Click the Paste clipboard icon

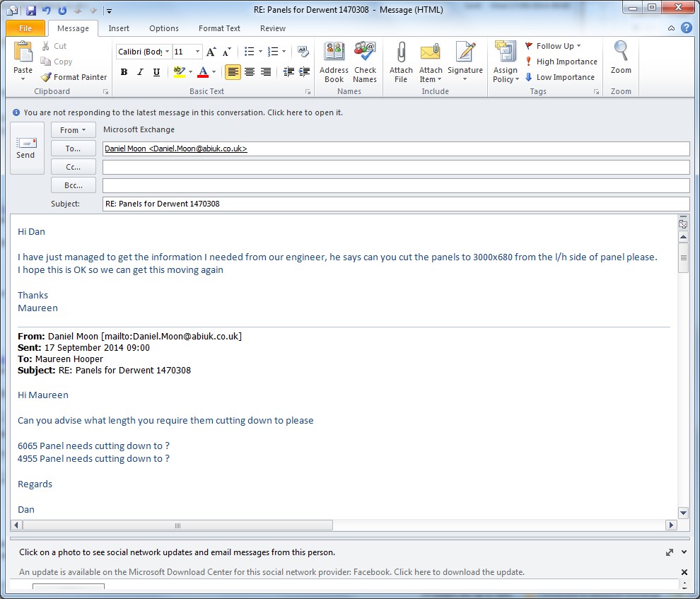[23, 52]
